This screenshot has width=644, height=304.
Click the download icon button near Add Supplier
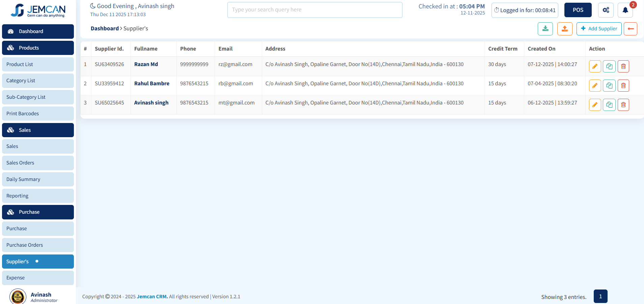[x=545, y=29]
